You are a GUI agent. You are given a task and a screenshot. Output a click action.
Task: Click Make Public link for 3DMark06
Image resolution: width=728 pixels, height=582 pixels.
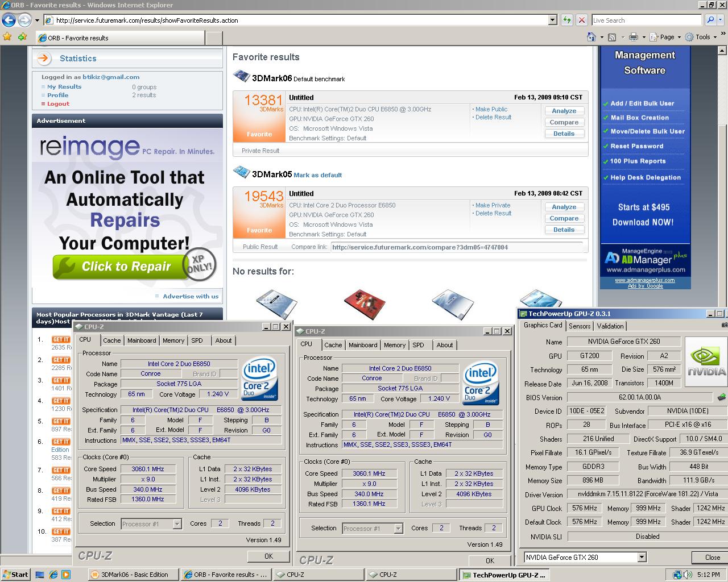click(x=491, y=109)
